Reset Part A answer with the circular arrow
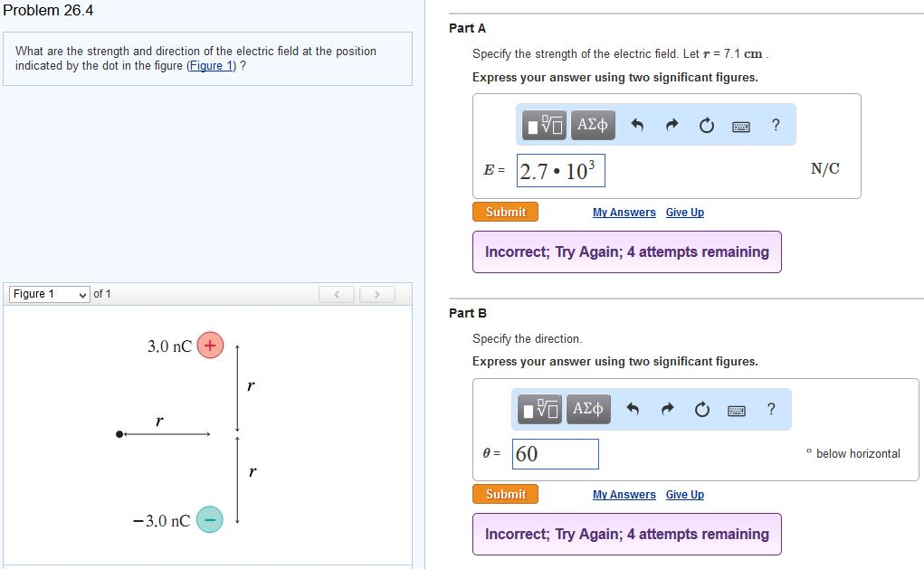 707,126
